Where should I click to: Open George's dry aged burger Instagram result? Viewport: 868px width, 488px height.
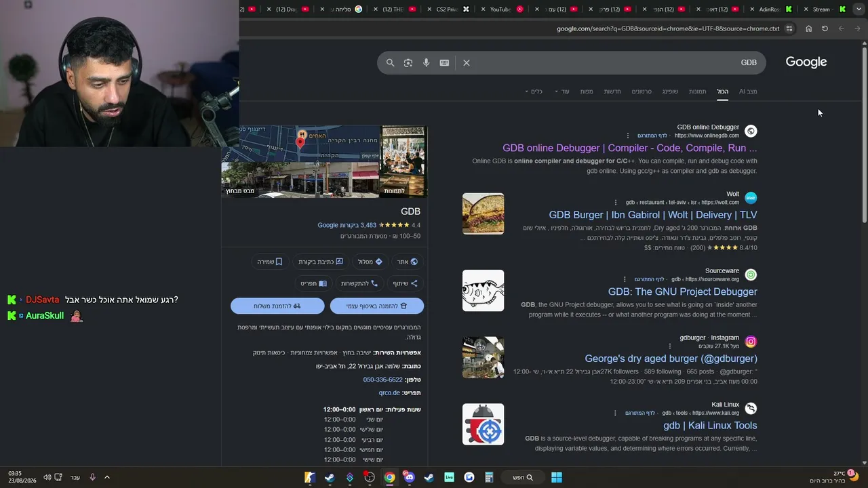[671, 359]
